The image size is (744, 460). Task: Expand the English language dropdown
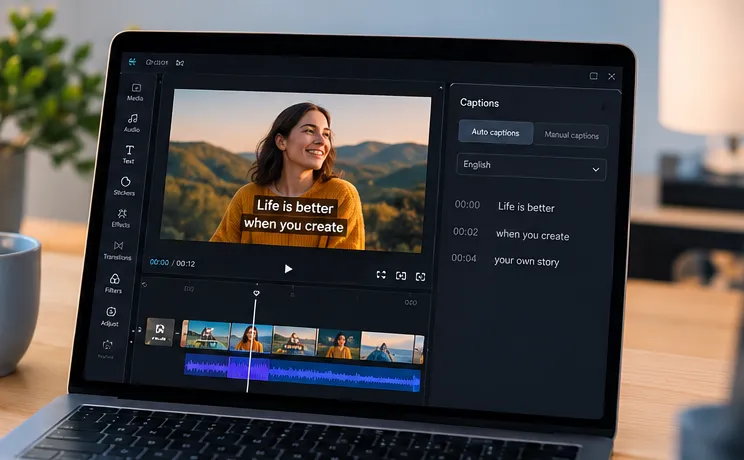pos(531,167)
